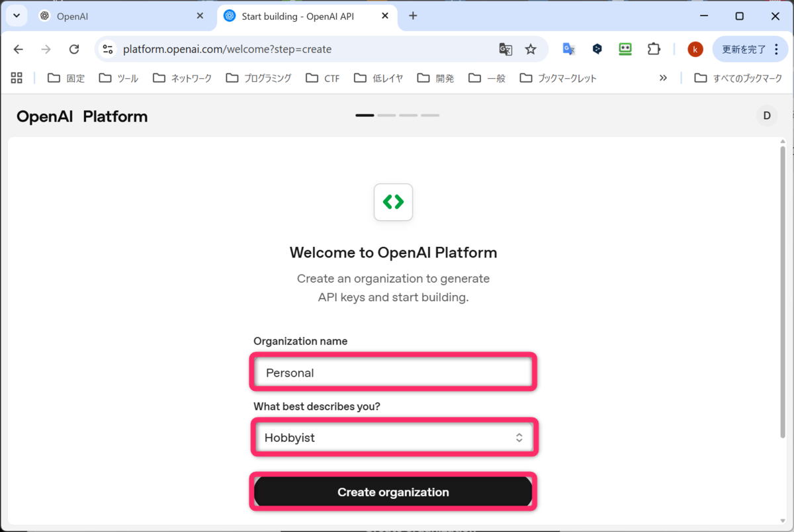Expand the hidden bookmarks with the chevron
This screenshot has height=532, width=794.
click(x=663, y=77)
